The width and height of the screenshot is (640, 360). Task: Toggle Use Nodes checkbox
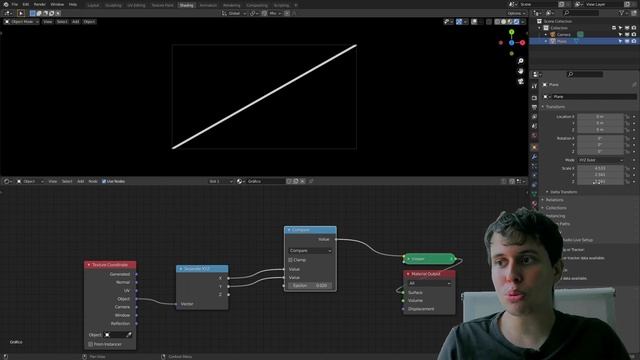(104, 181)
